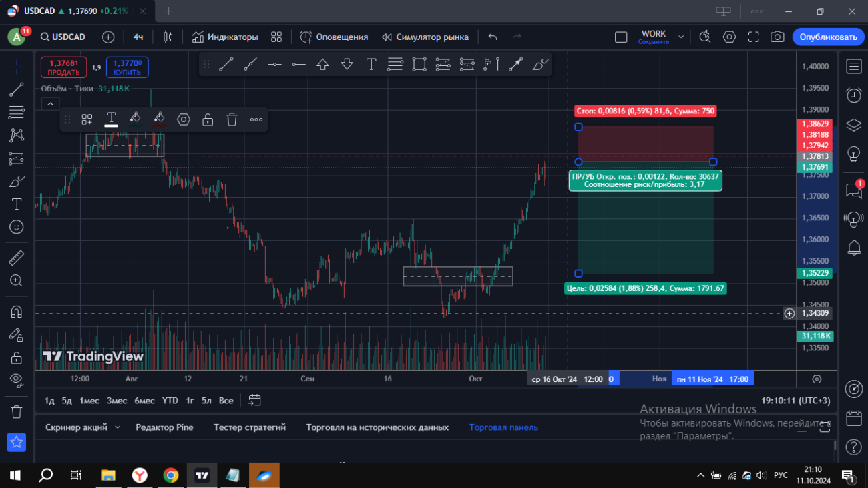Click the trash icon to remove drawings

click(x=17, y=411)
